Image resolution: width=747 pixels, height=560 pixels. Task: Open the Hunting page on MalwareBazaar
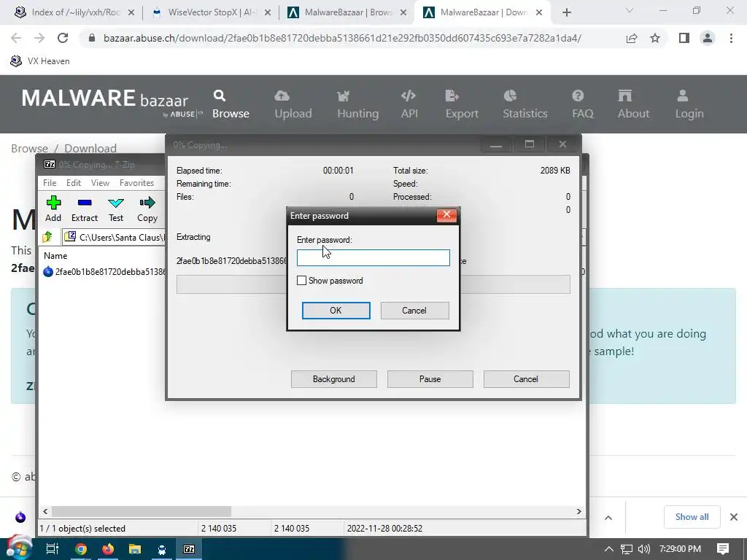(x=357, y=104)
